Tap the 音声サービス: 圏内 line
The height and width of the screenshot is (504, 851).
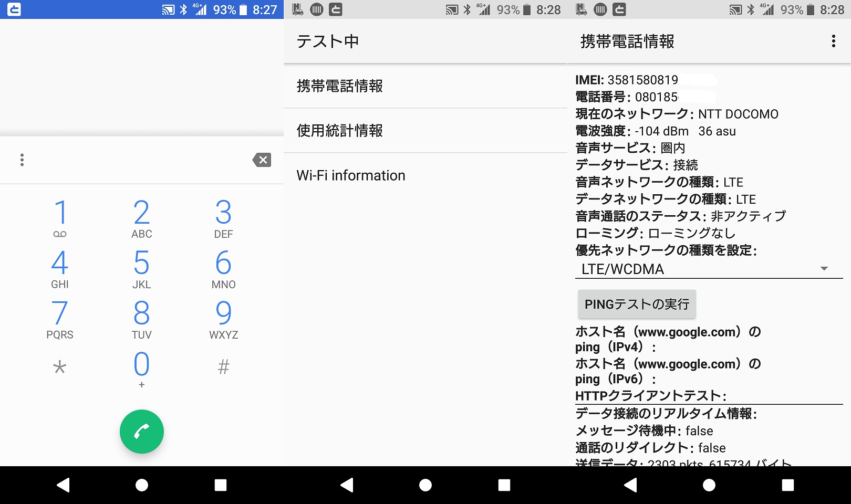coord(630,148)
